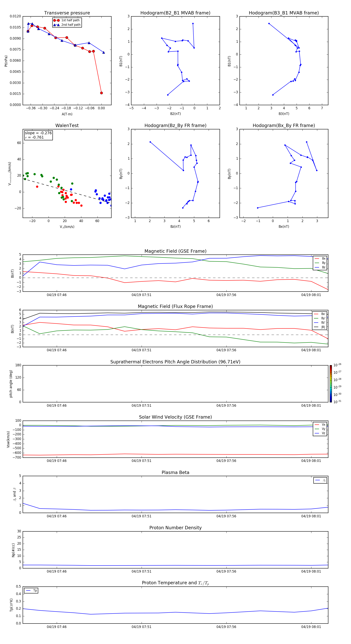Select the "Bz'" legend entry in Flux Rope plot
Image resolution: width=351 pixels, height=644 pixels.
[x=320, y=323]
